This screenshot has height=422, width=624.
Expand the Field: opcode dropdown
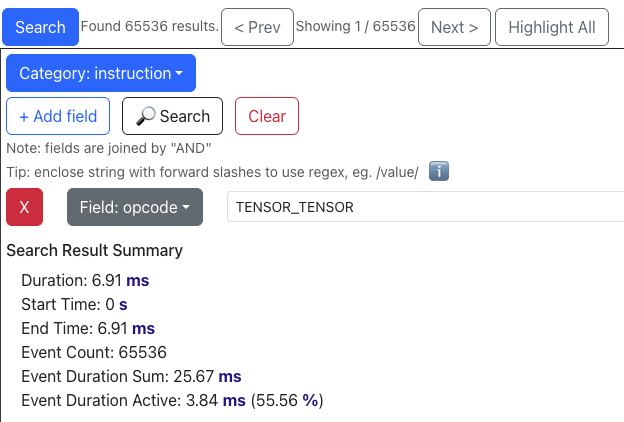(135, 207)
